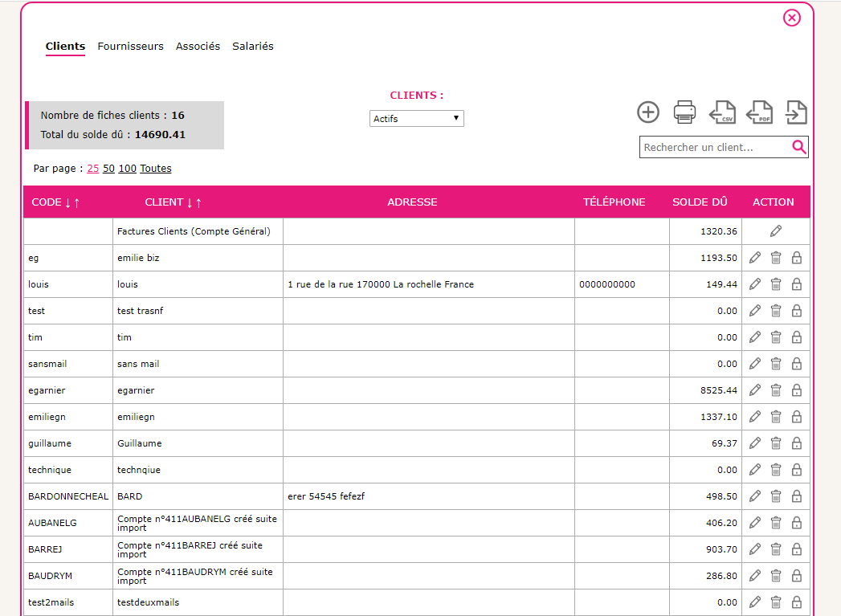Sort CLIENT column descending arrow

point(190,202)
